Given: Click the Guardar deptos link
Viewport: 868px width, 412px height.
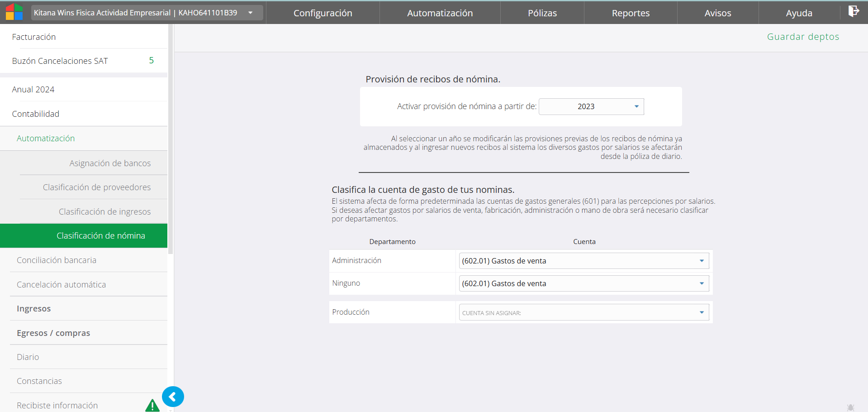Looking at the screenshot, I should [x=803, y=37].
